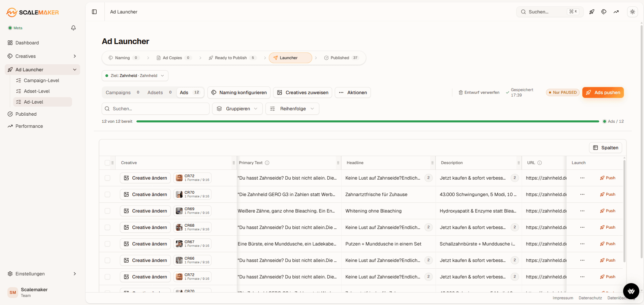The height and width of the screenshot is (305, 644).
Task: Click the green readiness progress bar
Action: 367,121
